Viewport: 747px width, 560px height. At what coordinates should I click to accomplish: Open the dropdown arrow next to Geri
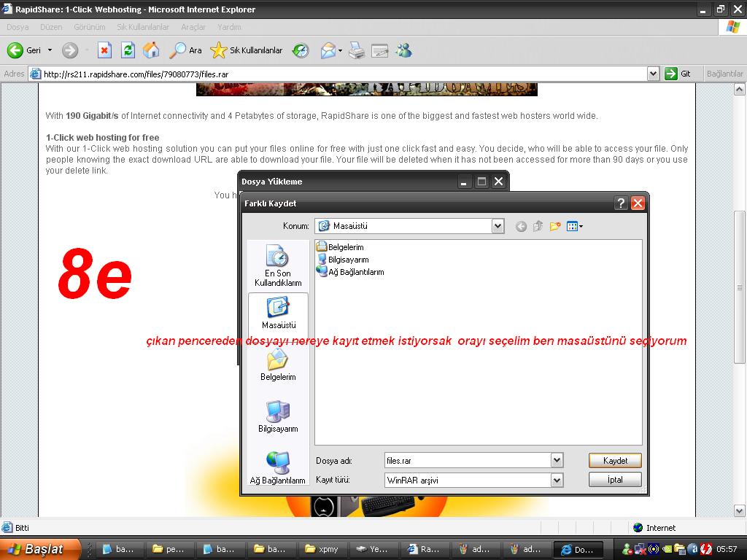coord(50,50)
